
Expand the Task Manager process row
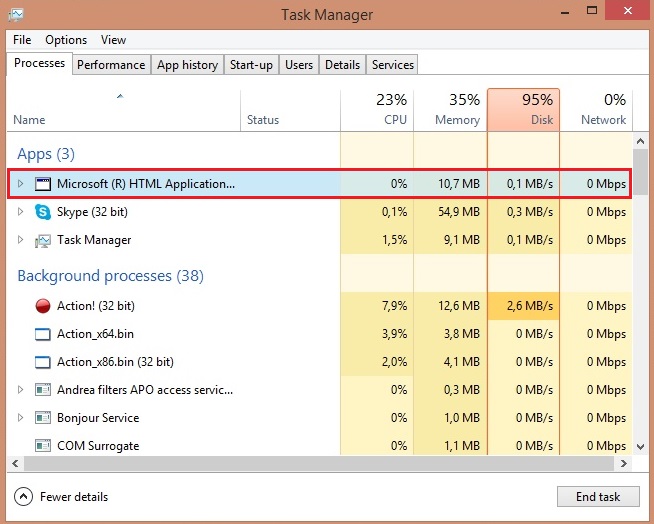[20, 240]
